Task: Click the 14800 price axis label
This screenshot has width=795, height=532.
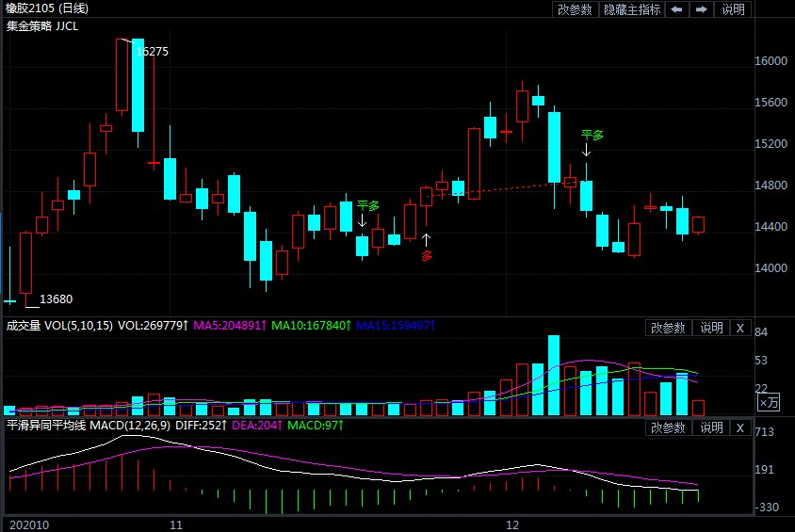Action: (771, 185)
